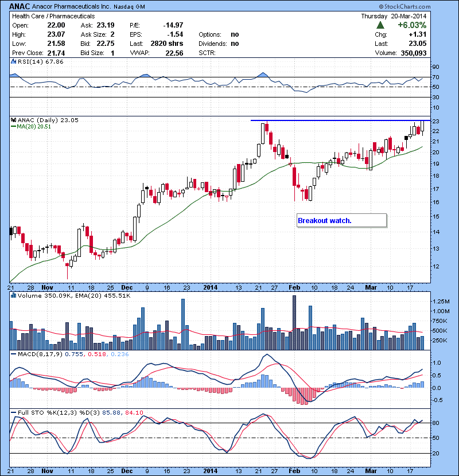Click the RSI indicator icon beside RSI(14)

coord(13,61)
